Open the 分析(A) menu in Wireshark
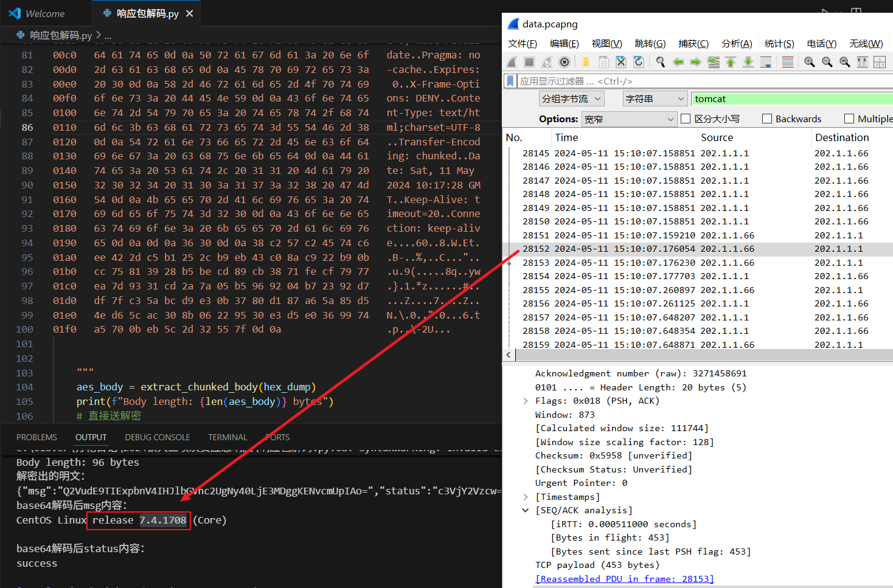 737,44
